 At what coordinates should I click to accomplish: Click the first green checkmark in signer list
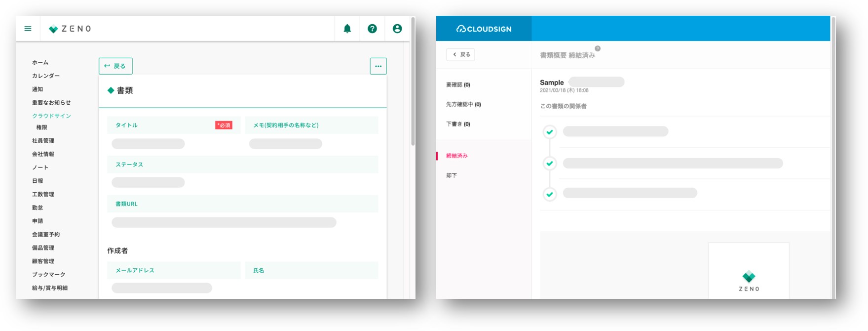[550, 132]
